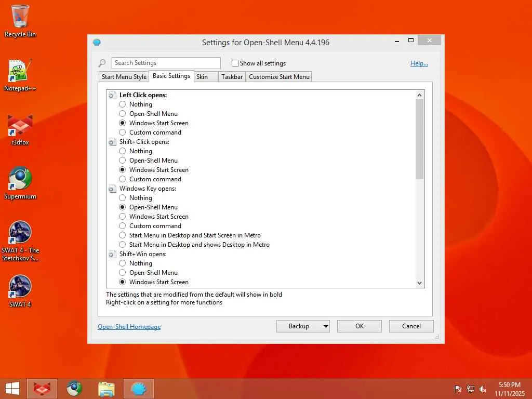Select Open-Shell Menu under Shift+Click opens
Image resolution: width=532 pixels, height=399 pixels.
click(x=123, y=161)
